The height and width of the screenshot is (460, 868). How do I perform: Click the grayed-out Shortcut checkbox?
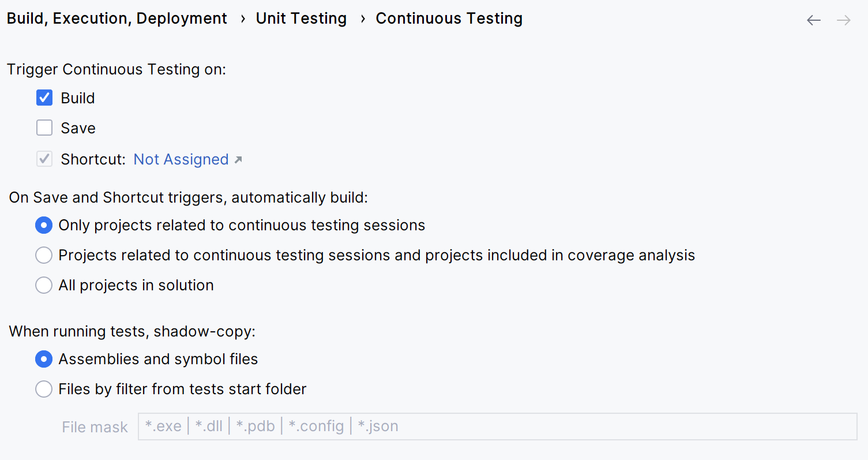(x=44, y=159)
